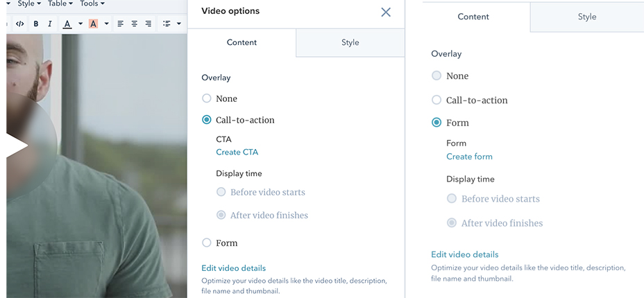Toggle bold formatting

pyautogui.click(x=36, y=24)
